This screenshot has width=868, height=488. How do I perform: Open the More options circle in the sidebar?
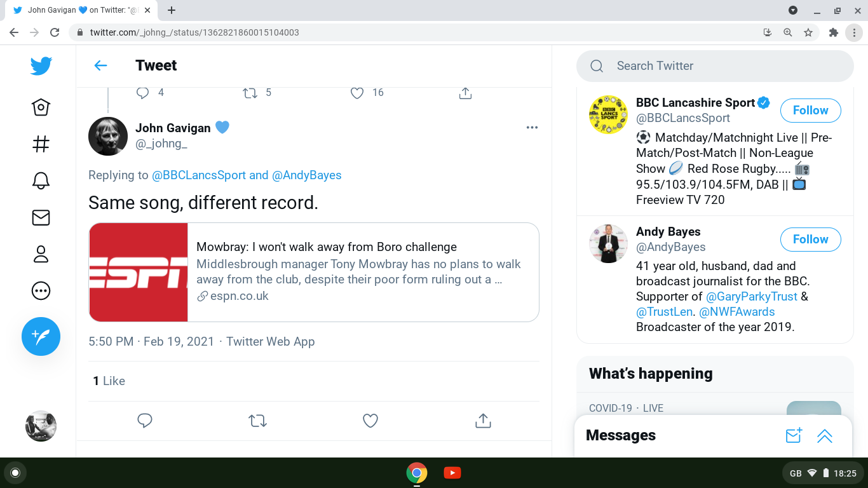(41, 291)
